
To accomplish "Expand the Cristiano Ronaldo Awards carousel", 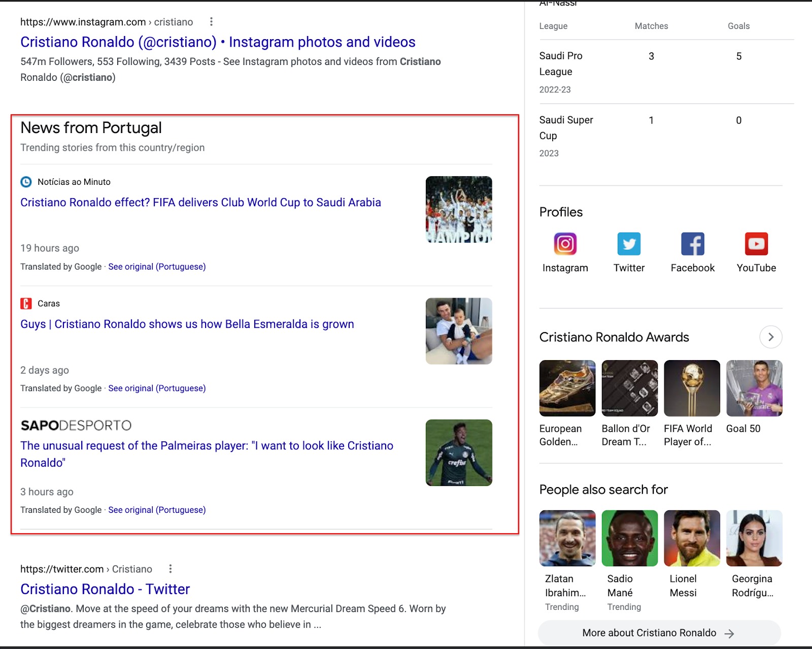I will point(770,337).
